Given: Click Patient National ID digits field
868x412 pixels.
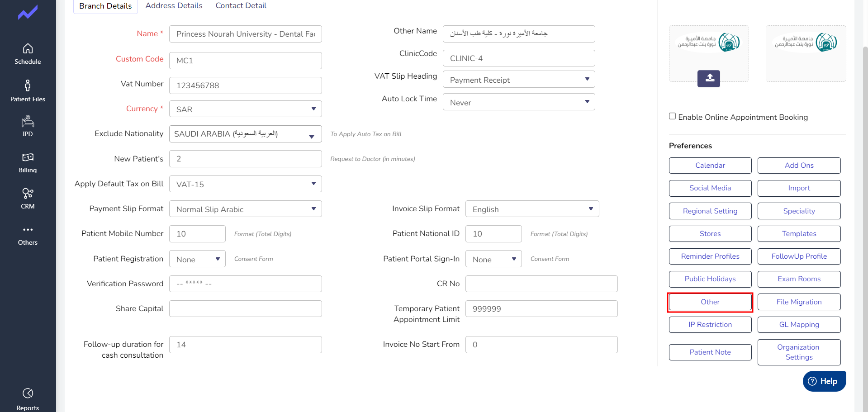Looking at the screenshot, I should coord(493,234).
